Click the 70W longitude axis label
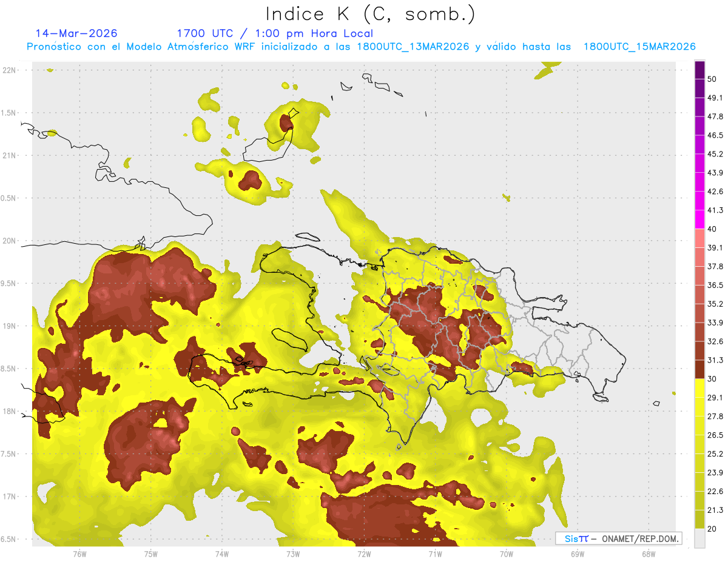This screenshot has height=562, width=728. point(506,554)
